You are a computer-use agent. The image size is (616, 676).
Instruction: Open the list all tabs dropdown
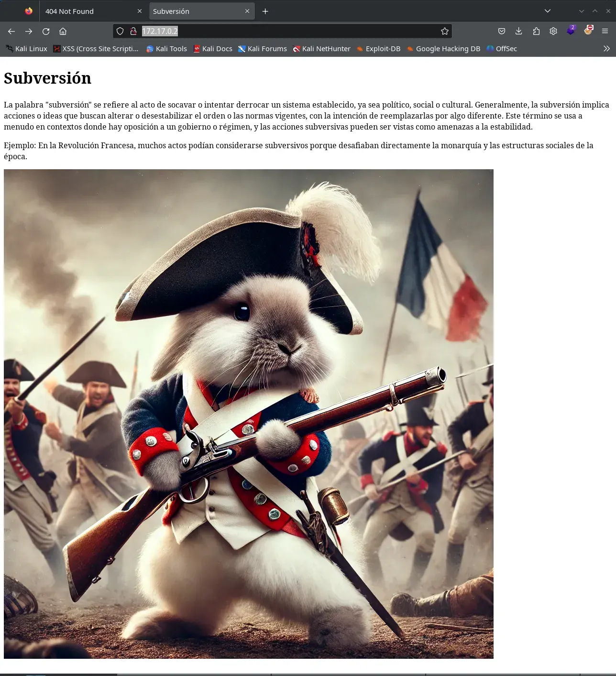(x=548, y=11)
